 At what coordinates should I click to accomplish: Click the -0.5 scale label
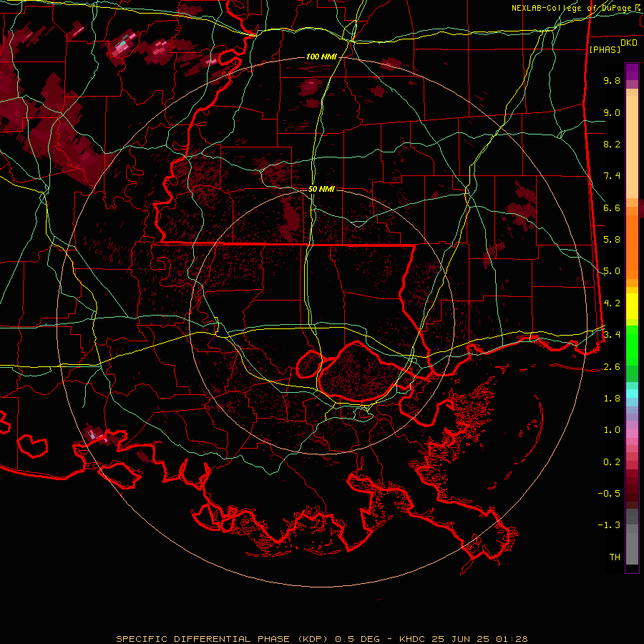[609, 494]
